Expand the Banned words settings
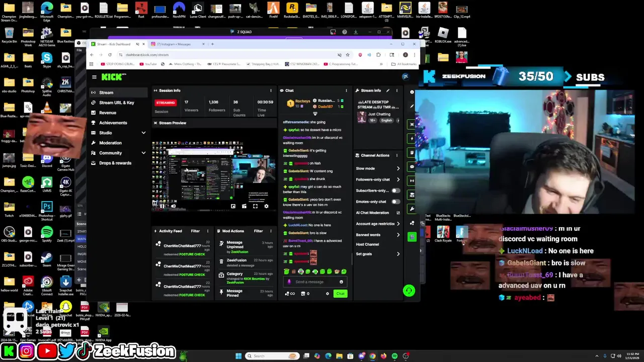 pyautogui.click(x=398, y=235)
